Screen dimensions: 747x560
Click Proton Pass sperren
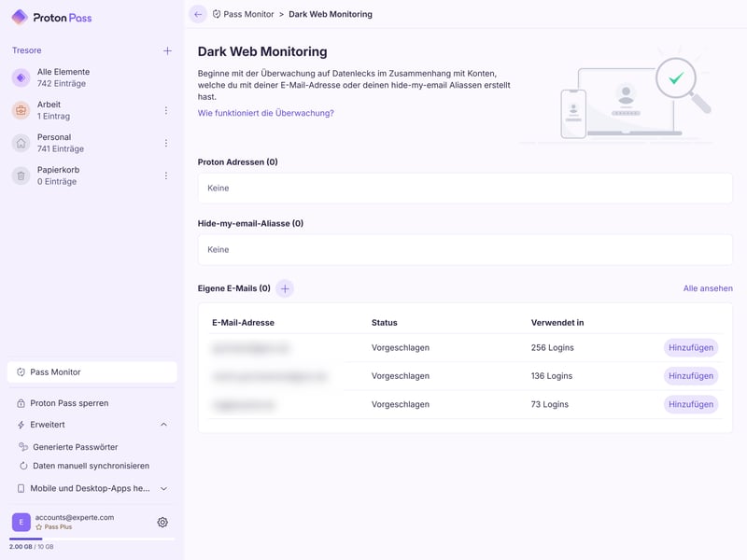point(69,403)
